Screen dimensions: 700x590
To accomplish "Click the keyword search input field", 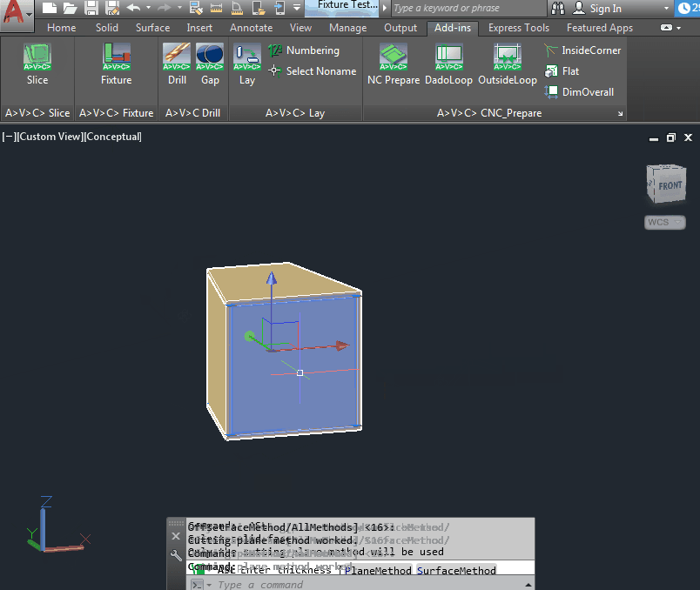I will pyautogui.click(x=468, y=8).
